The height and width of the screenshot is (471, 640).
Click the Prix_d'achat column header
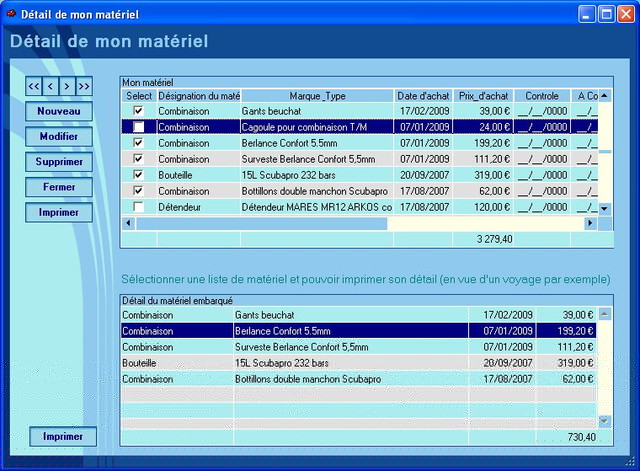[x=483, y=96]
